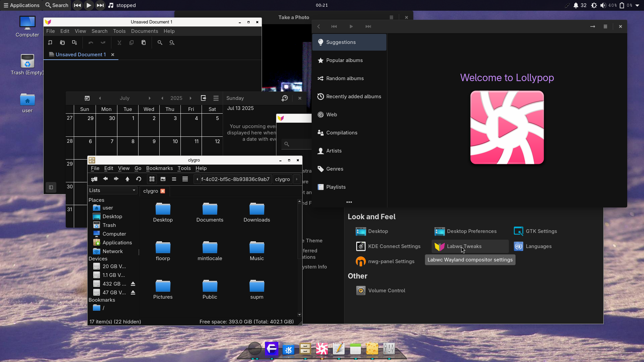Open Volume Control
The image size is (644, 362).
pos(386,291)
